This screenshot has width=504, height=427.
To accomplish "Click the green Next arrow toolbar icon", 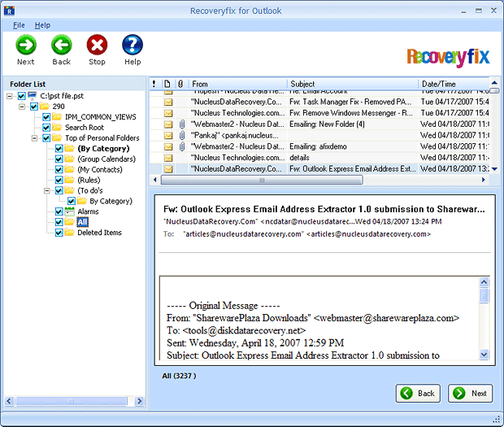I will [x=26, y=45].
